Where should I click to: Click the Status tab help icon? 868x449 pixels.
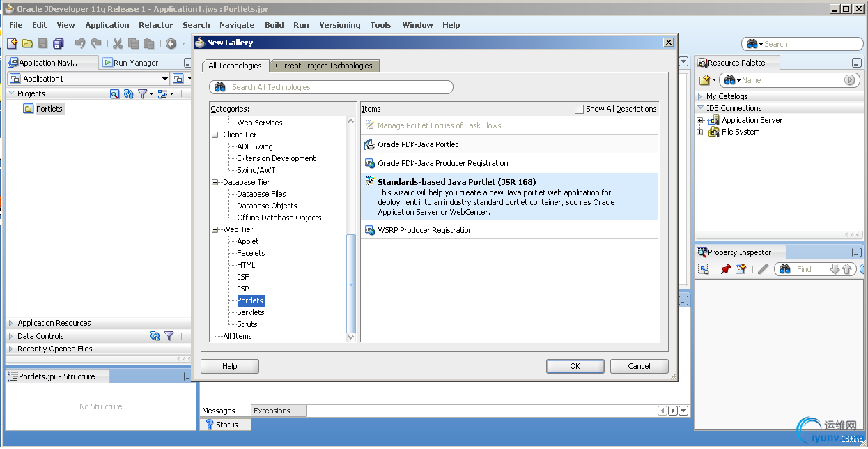tap(209, 424)
